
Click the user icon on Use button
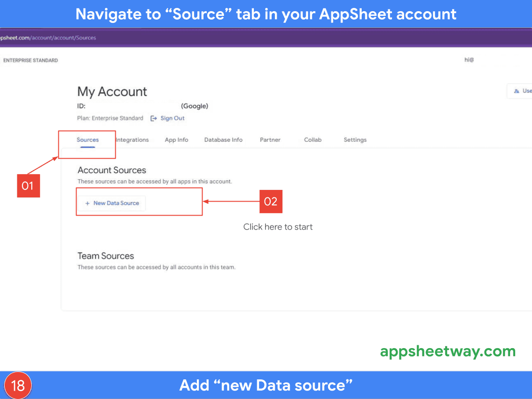tap(516, 91)
